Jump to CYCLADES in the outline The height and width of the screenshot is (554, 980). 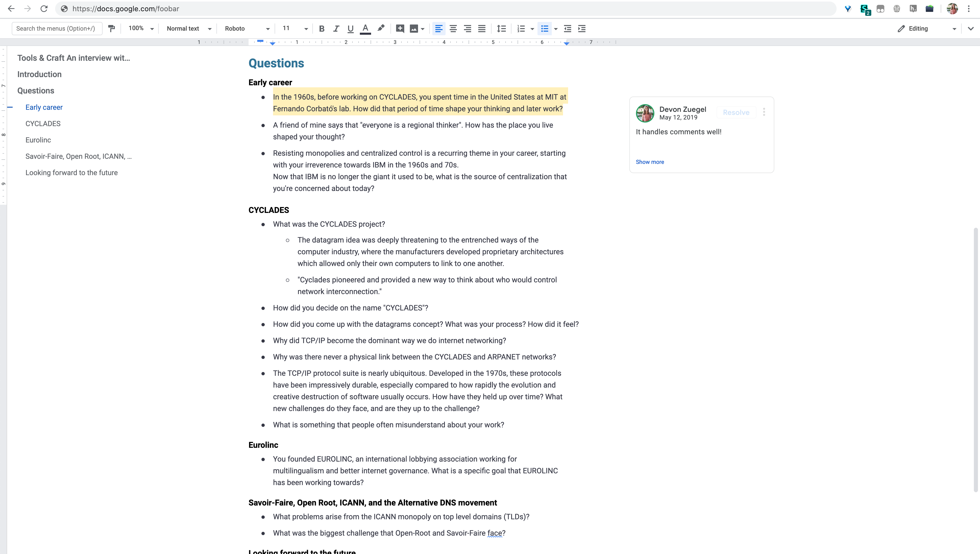43,124
